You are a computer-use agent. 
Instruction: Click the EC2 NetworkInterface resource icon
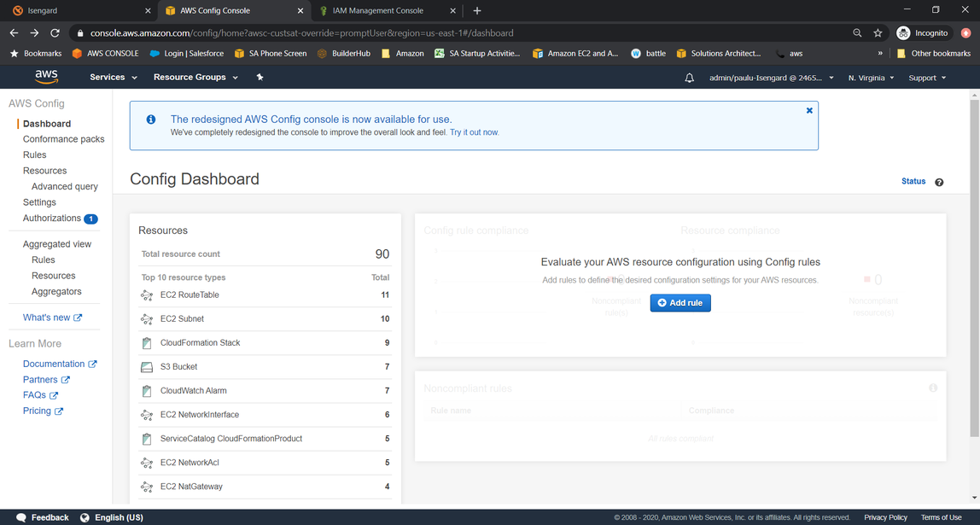147,414
